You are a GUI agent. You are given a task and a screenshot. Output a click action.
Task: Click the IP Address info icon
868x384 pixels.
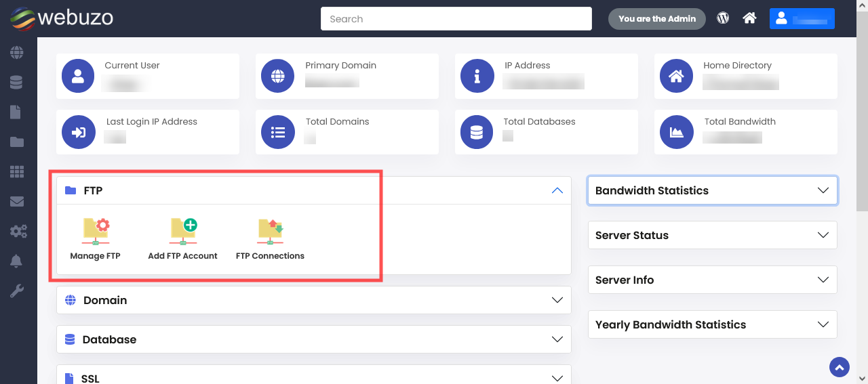[x=477, y=76]
